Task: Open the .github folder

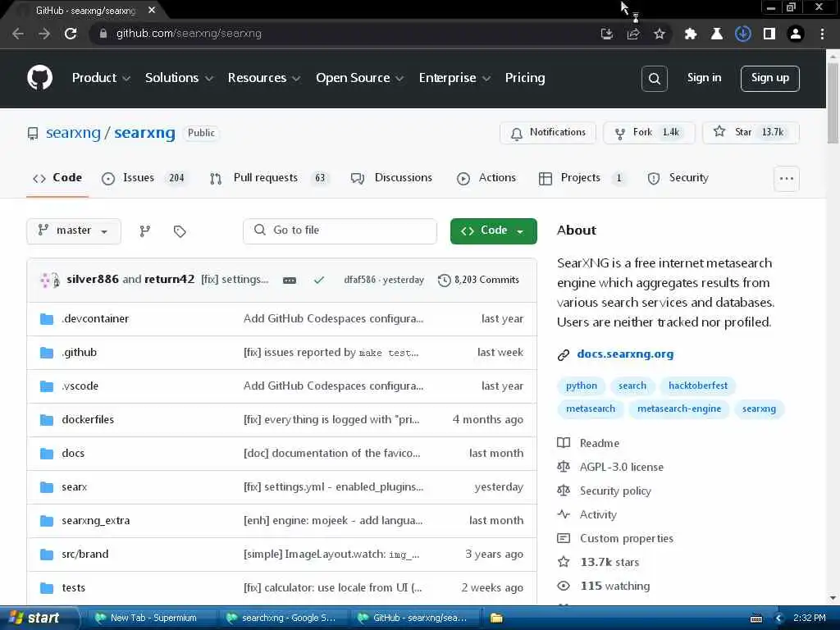Action: click(x=80, y=353)
